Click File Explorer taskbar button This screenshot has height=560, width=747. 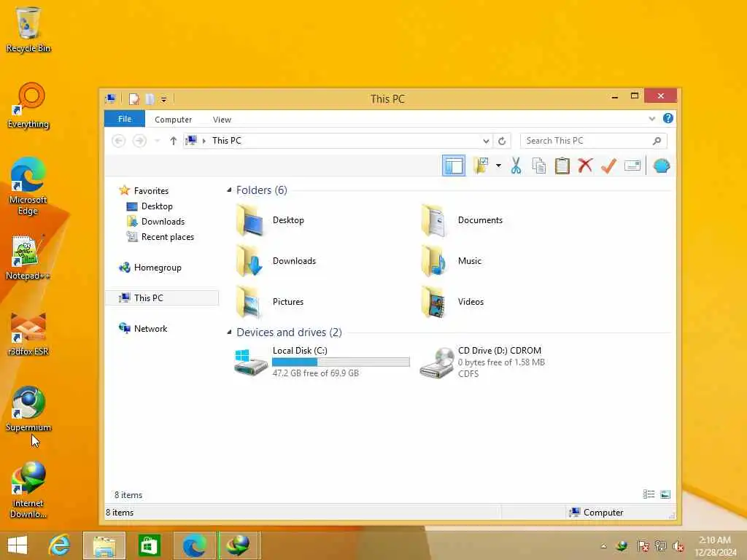(x=104, y=545)
